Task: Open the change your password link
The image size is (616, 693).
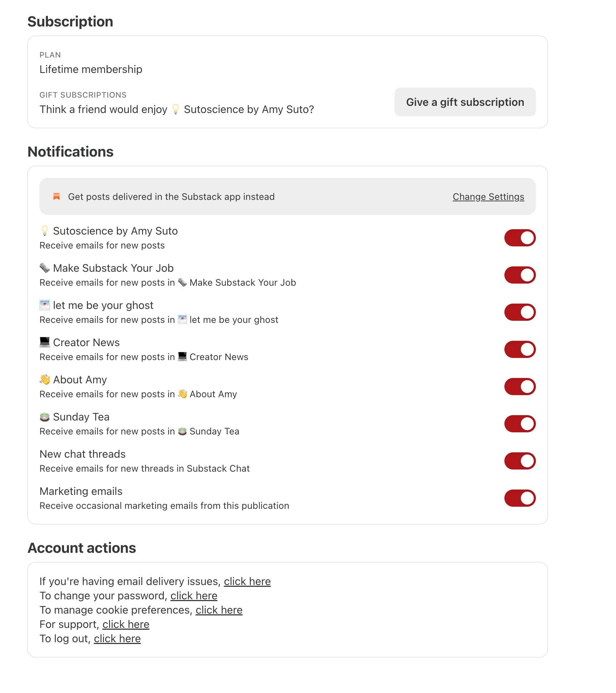Action: click(194, 596)
